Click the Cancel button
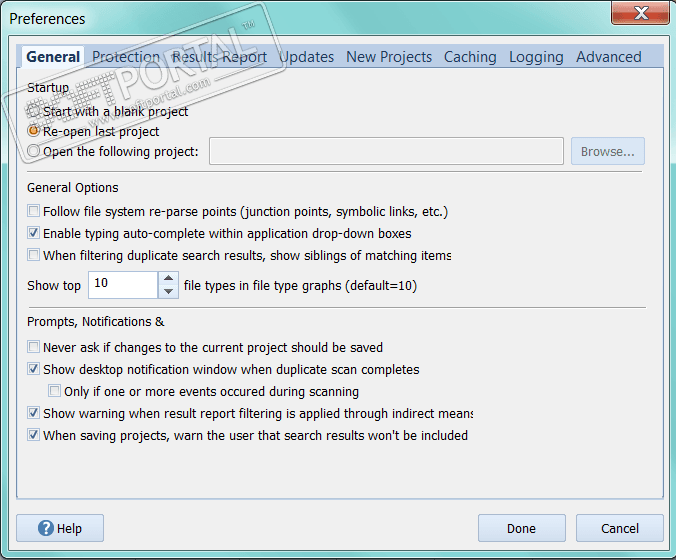 (619, 528)
